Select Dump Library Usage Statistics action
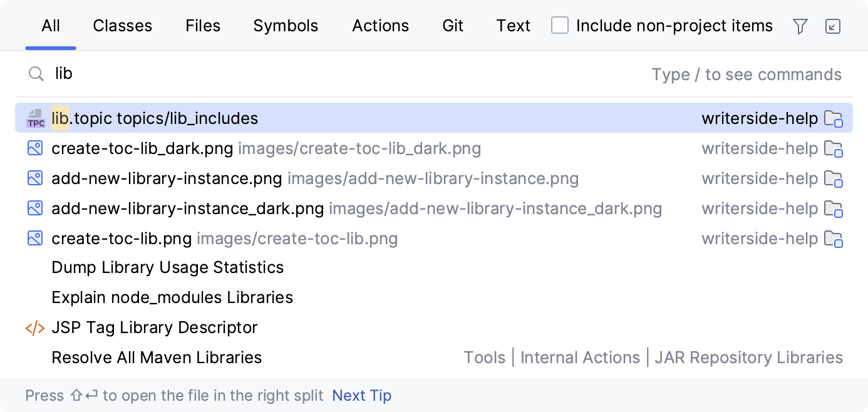This screenshot has width=868, height=412. 167,267
